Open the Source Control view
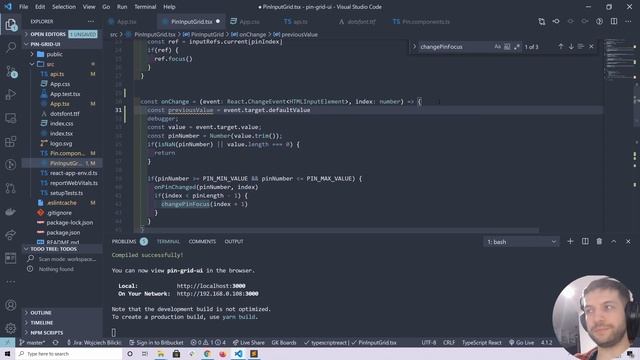Screen dimensions: 640x360 pyautogui.click(x=11, y=71)
